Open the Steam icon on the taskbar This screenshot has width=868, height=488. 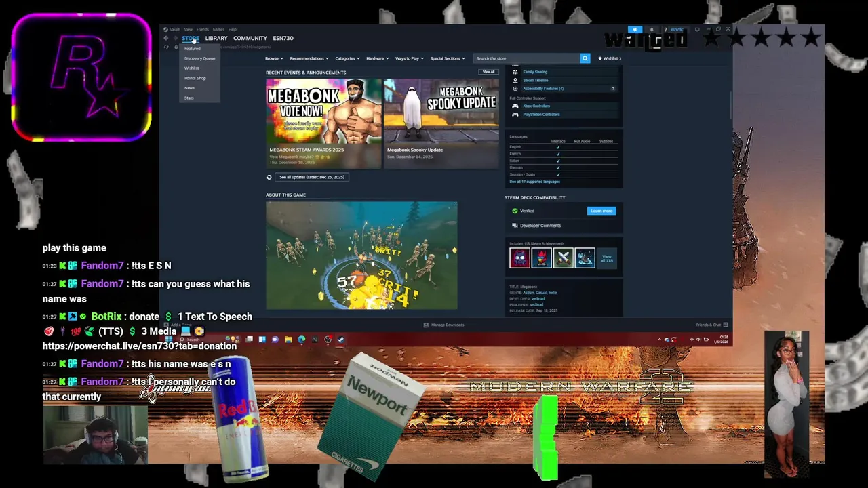pyautogui.click(x=340, y=340)
